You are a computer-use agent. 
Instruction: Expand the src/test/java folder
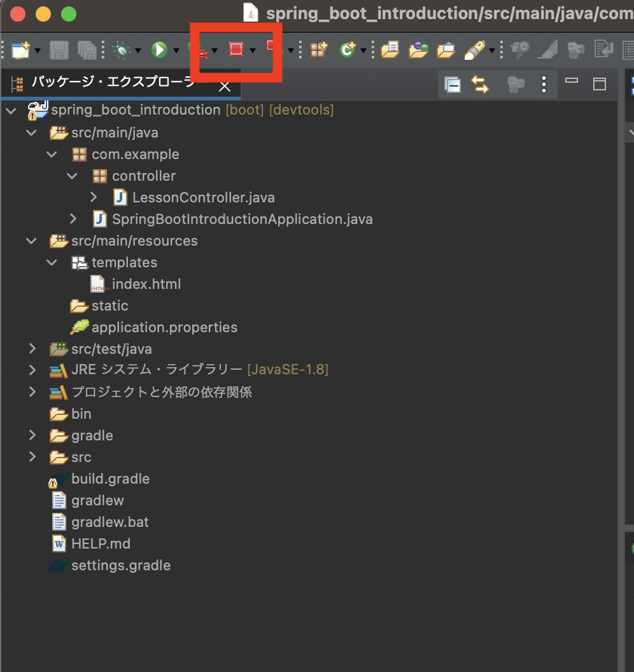[32, 349]
